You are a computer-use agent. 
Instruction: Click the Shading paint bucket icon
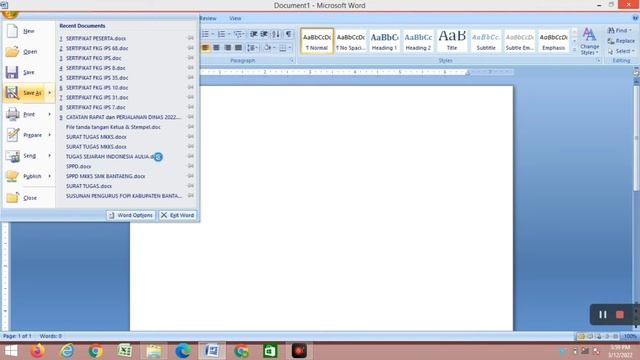[x=267, y=48]
